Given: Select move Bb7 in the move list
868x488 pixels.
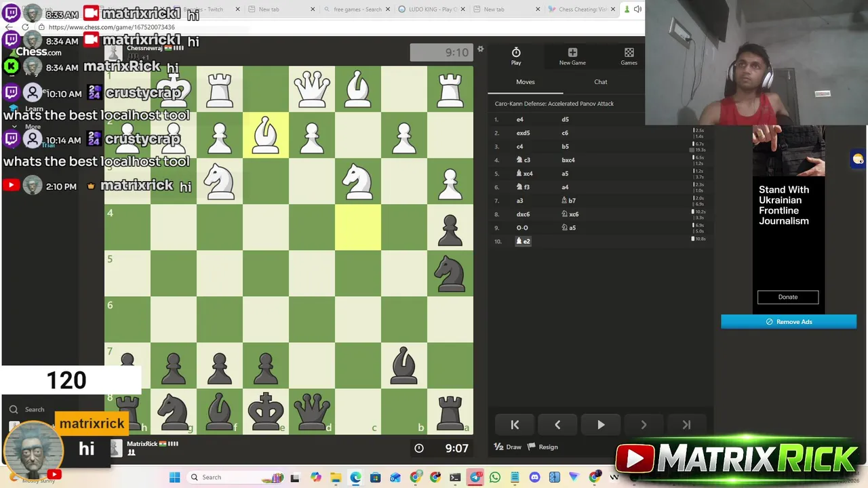Looking at the screenshot, I should pos(568,201).
